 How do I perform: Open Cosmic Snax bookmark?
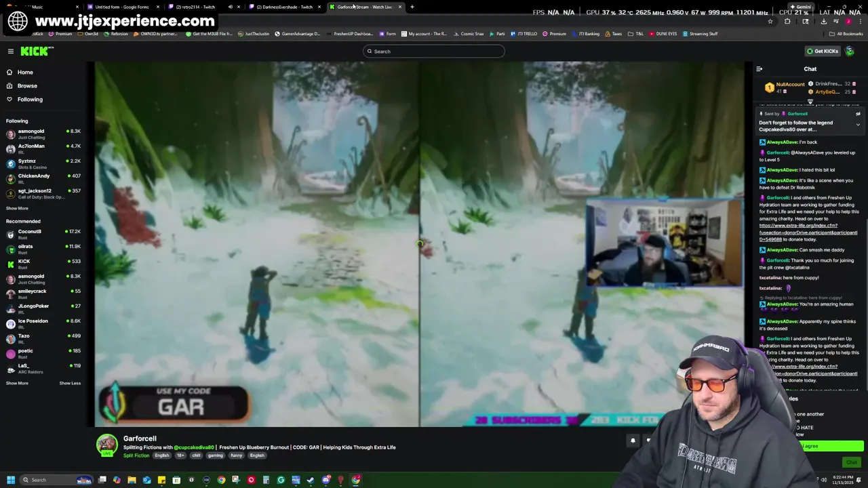tap(469, 34)
